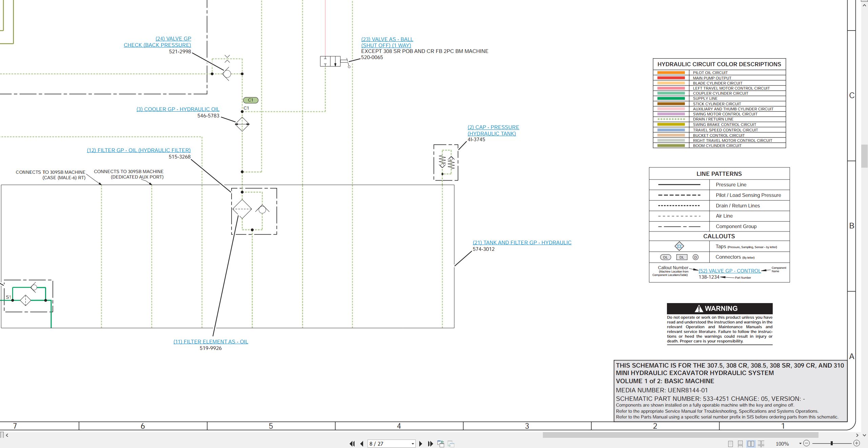Click the Taps diamond callout symbol
Viewport: 868px width, 448px height.
pyautogui.click(x=679, y=246)
